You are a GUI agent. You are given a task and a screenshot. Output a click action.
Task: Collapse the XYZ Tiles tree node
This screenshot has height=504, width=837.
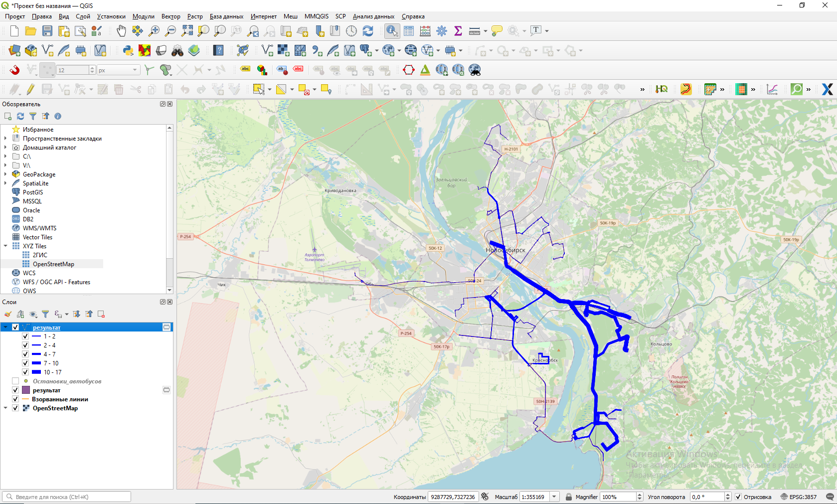(x=5, y=246)
